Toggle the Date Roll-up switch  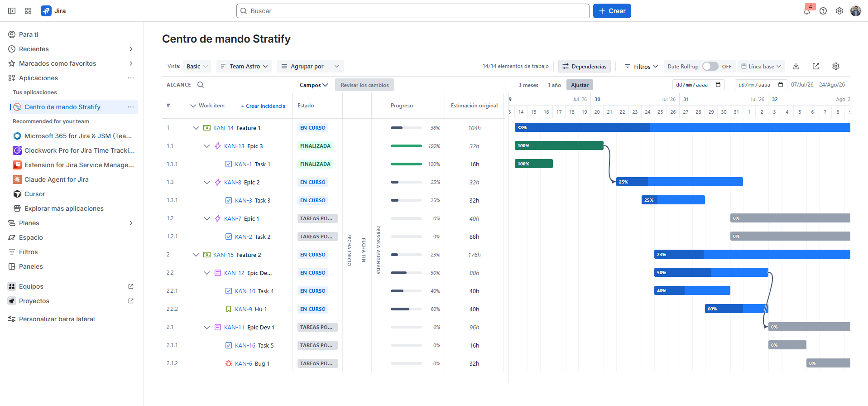(x=710, y=66)
